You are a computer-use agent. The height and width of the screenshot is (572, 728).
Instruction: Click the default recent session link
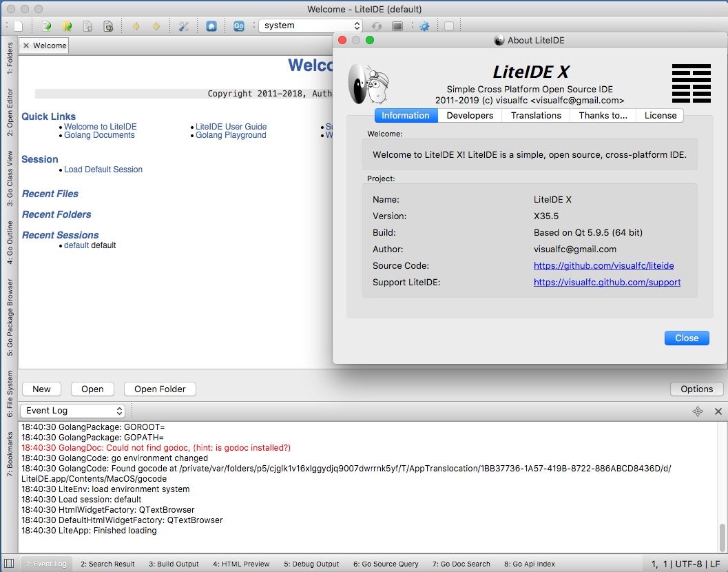[76, 245]
